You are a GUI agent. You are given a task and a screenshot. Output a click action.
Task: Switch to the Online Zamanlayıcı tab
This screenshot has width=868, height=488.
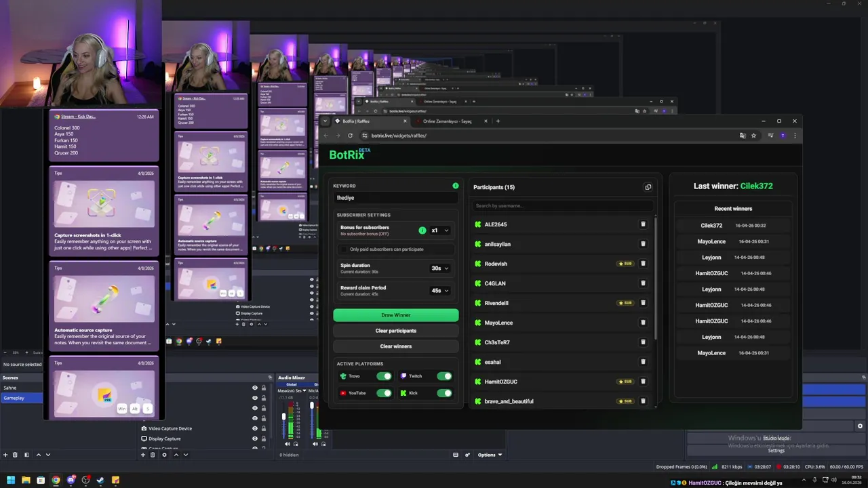tap(452, 121)
